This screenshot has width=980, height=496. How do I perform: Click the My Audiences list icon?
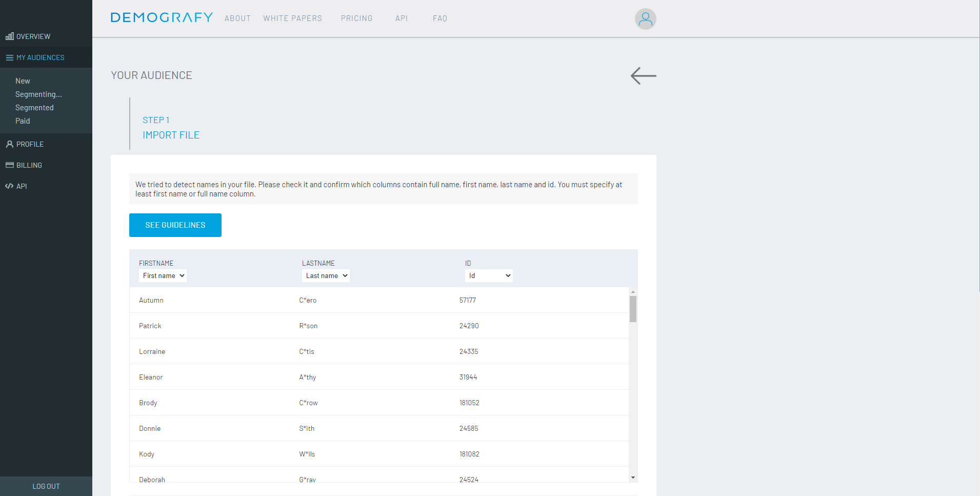pyautogui.click(x=10, y=57)
